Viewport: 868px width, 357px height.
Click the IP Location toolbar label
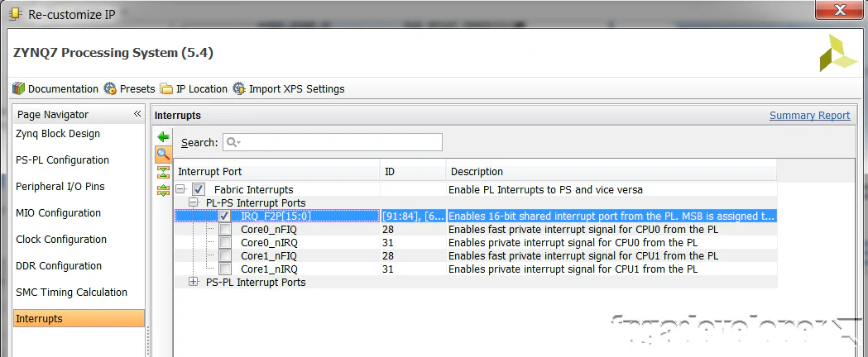point(202,89)
